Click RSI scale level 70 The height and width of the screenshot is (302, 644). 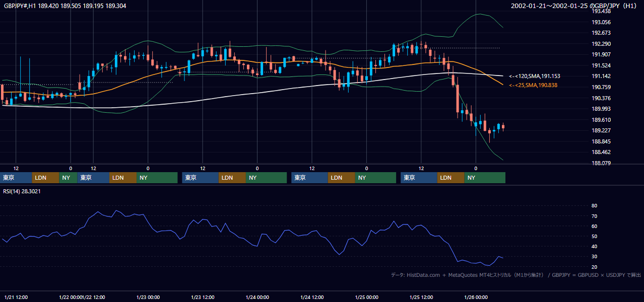(x=595, y=216)
